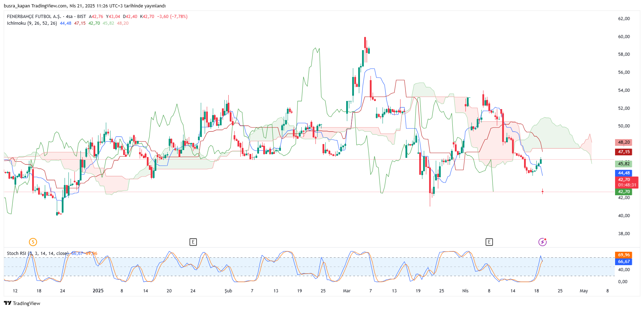This screenshot has width=644, height=310.
Task: Click the 42,00 price axis label
Action: point(624,198)
